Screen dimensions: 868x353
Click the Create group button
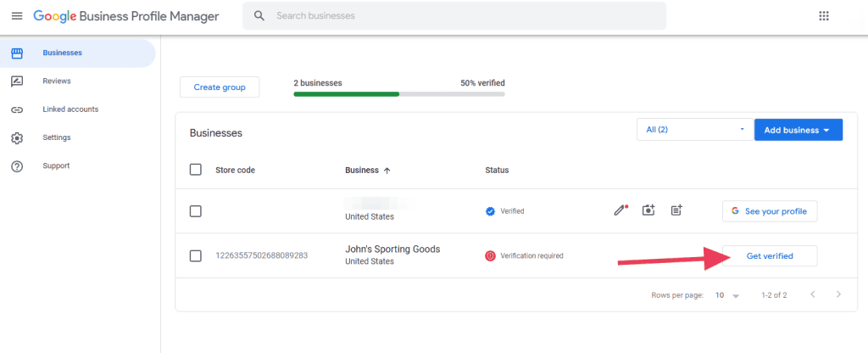220,87
